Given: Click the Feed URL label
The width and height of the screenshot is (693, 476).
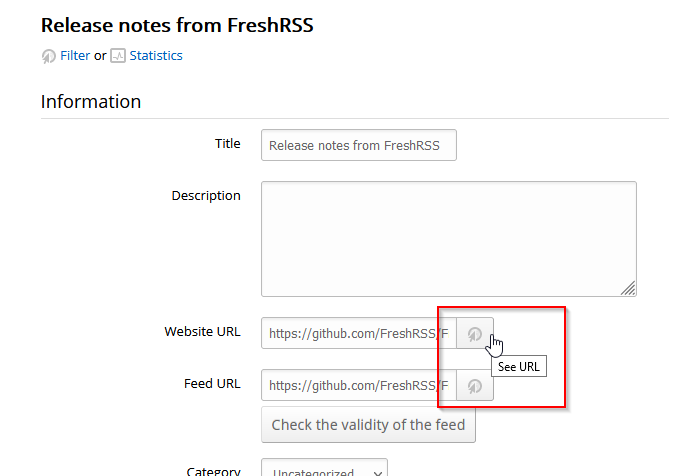Looking at the screenshot, I should (212, 384).
